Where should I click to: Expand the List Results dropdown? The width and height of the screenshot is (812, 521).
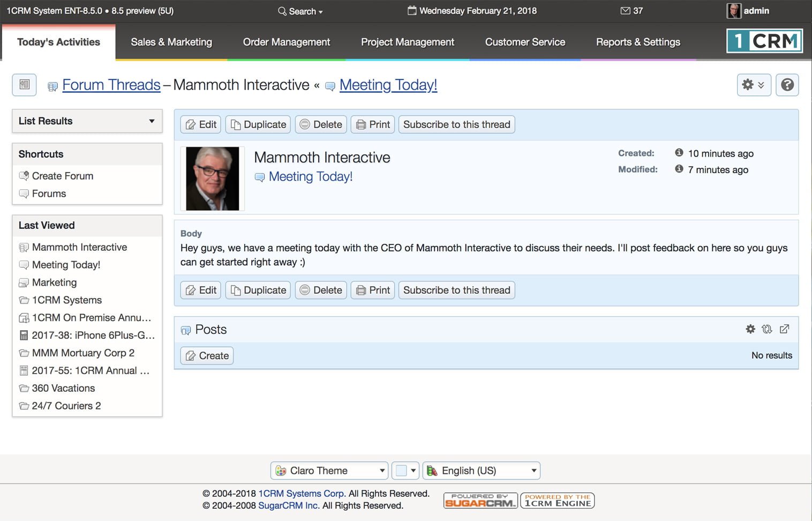pyautogui.click(x=87, y=121)
